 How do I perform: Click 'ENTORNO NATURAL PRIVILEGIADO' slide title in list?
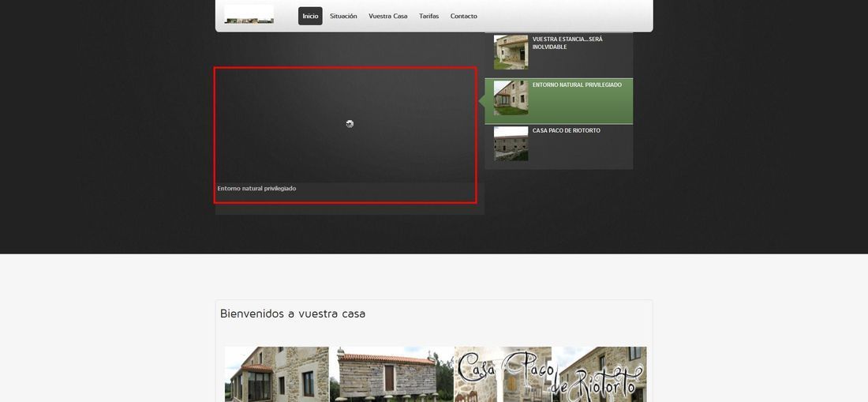577,85
